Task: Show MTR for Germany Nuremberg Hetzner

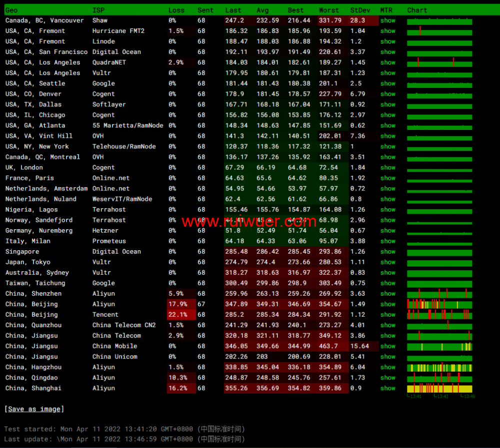Action: tap(387, 231)
